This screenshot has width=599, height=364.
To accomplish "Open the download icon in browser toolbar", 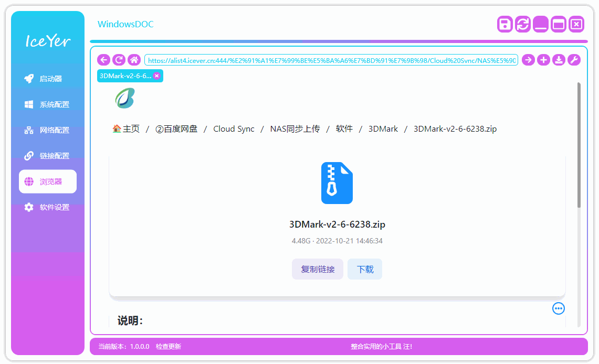I will 559,60.
